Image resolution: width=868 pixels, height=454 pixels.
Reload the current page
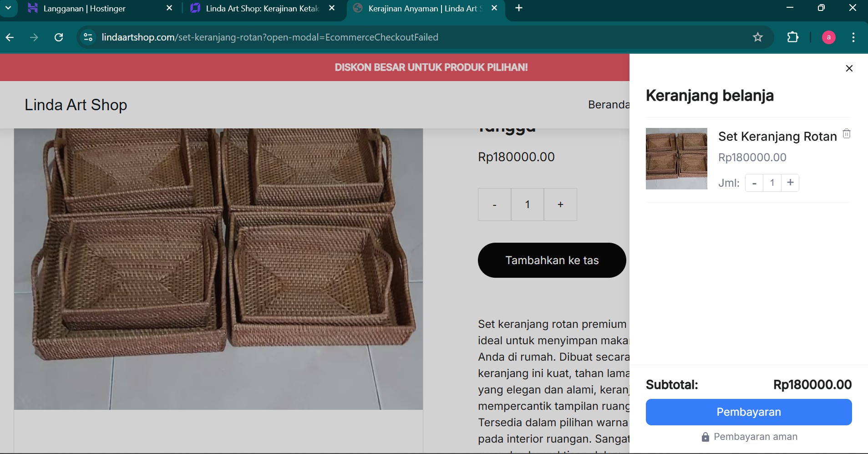(58, 37)
